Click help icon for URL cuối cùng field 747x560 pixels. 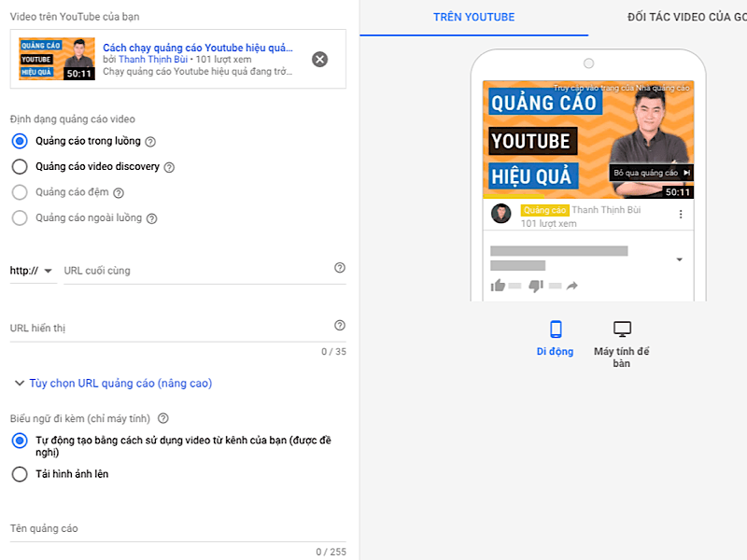tap(340, 268)
